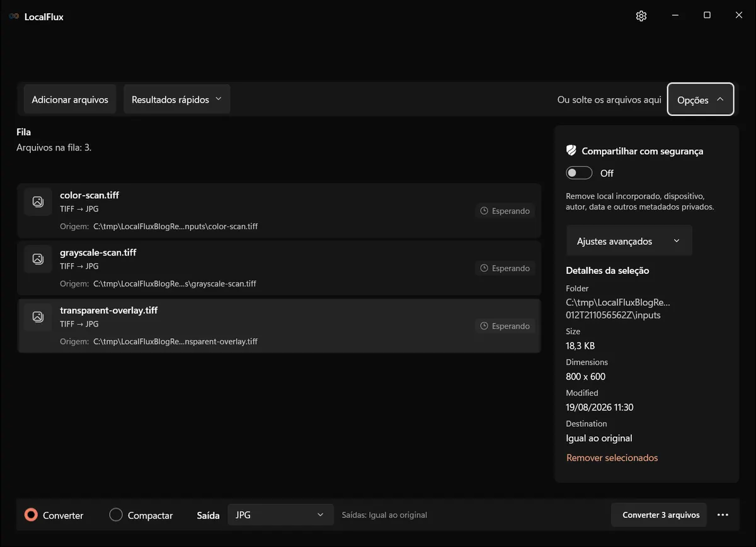Click the Esperando badge of grayscale-scan.tiff

click(505, 268)
